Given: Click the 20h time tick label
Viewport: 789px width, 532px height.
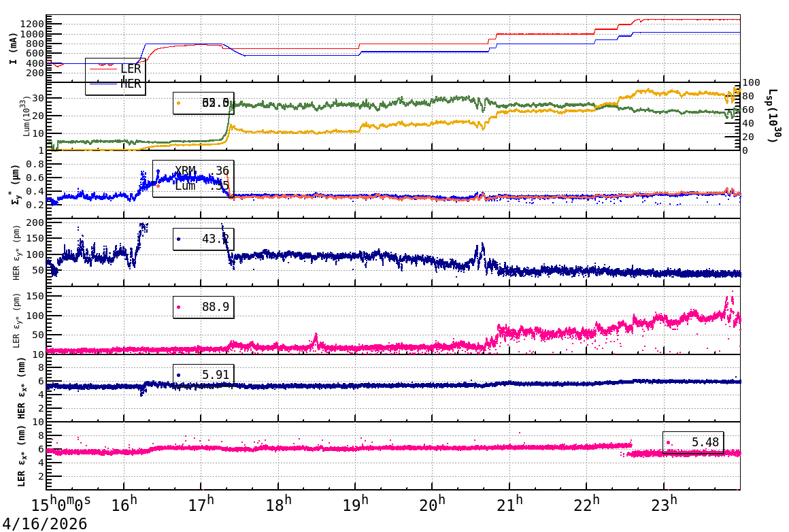Looking at the screenshot, I should click(432, 504).
